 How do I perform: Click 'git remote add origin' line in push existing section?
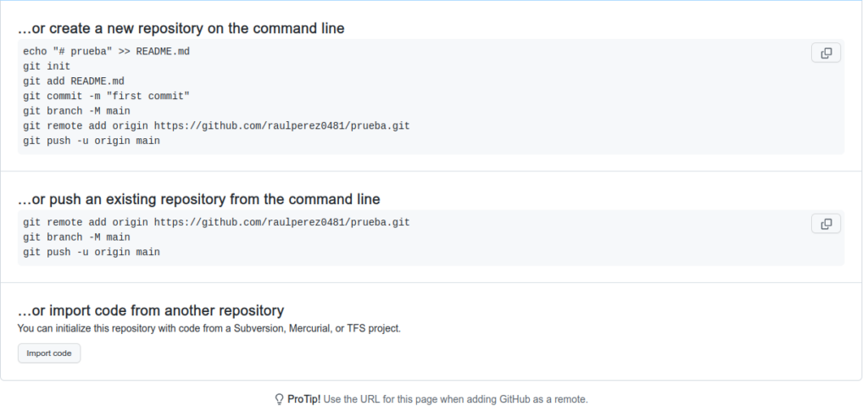point(216,223)
